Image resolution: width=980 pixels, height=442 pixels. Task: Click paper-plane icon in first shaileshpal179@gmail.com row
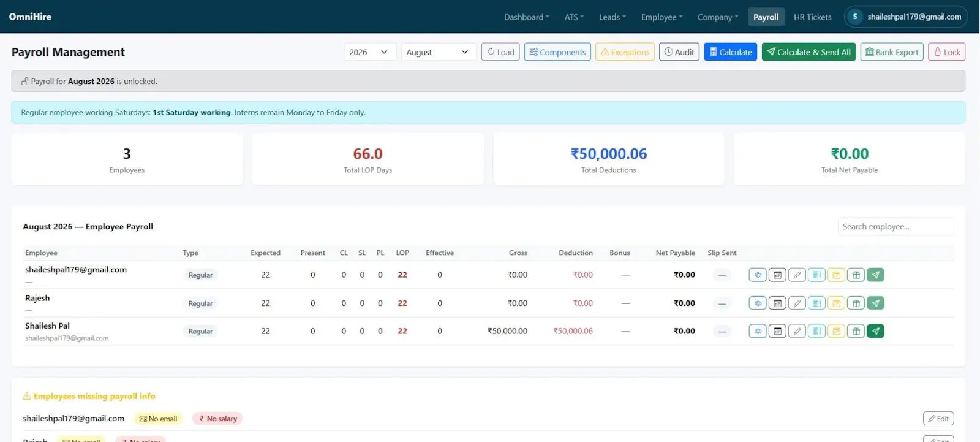876,275
